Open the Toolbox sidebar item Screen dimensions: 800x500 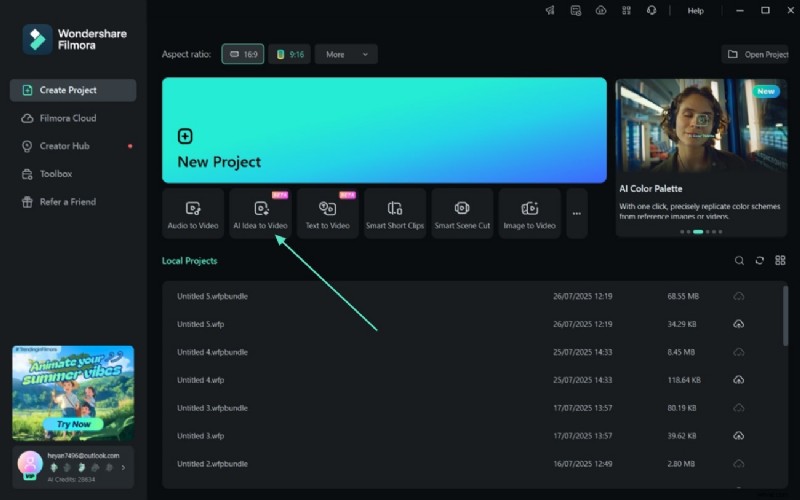tap(56, 174)
